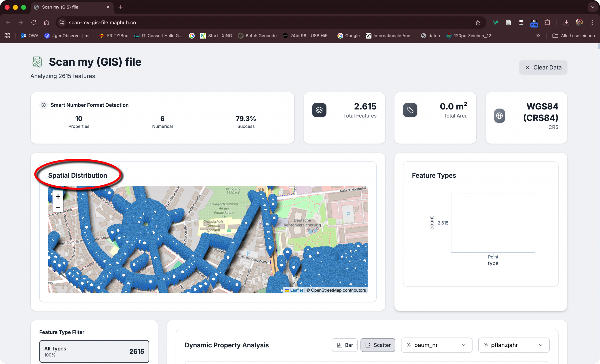Open the browser extensions puzzle icon
This screenshot has width=600, height=364.
547,23
